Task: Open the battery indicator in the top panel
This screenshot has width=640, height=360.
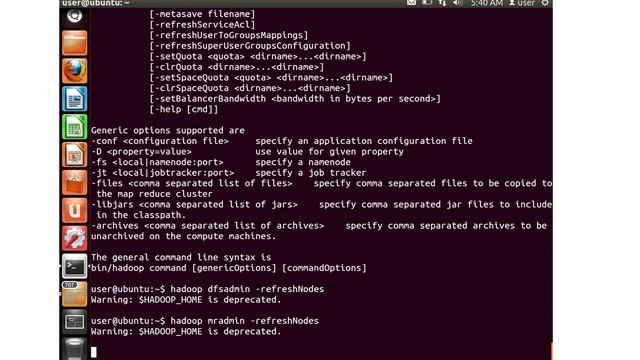Action: click(427, 3)
